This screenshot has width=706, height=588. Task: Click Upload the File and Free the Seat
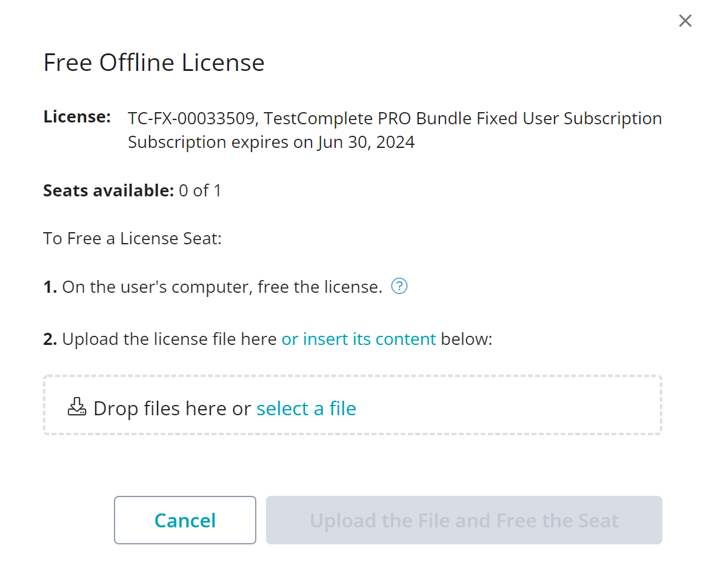(464, 520)
